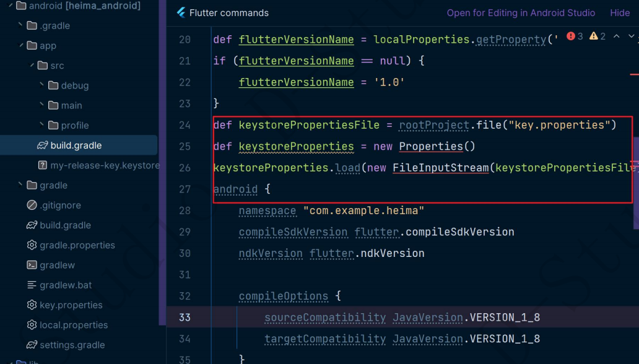Select the .gradle folder icon
The image size is (639, 364).
[32, 25]
